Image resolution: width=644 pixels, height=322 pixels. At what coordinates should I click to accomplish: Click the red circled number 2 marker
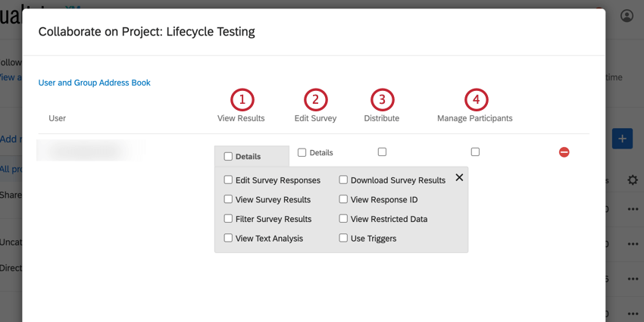coord(315,99)
